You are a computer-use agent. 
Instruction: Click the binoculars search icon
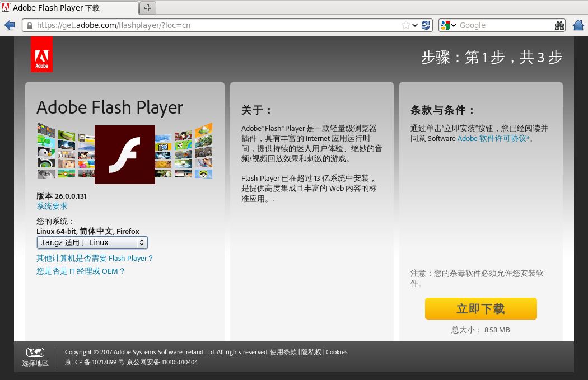tap(559, 25)
